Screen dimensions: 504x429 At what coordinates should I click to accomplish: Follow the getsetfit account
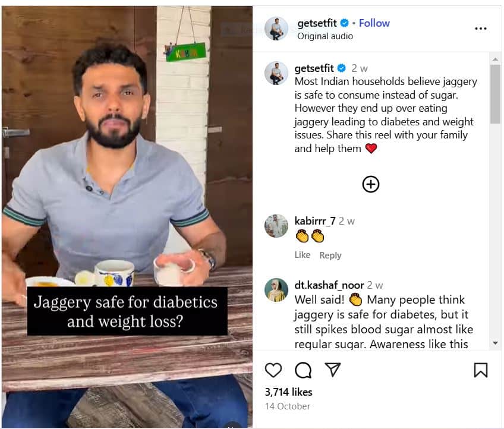point(374,23)
